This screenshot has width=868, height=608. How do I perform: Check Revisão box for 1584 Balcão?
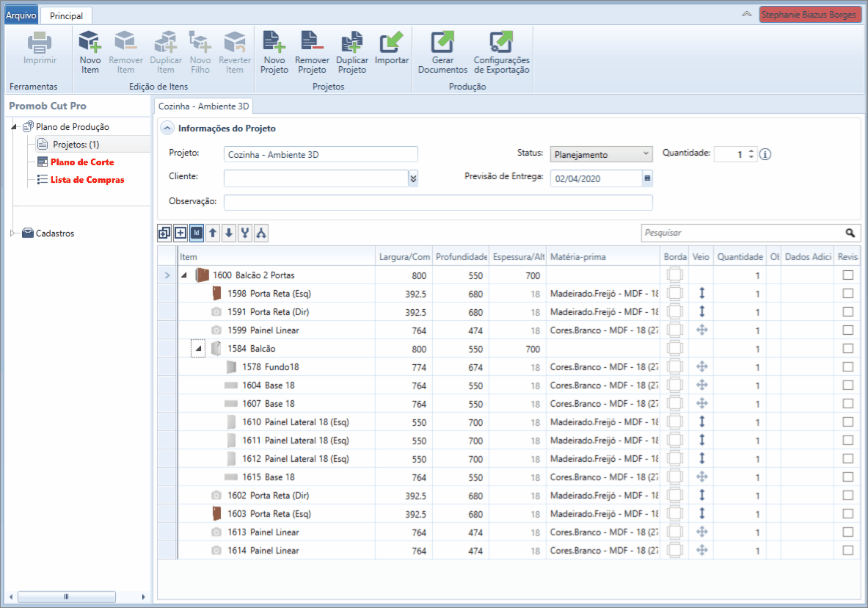point(847,348)
